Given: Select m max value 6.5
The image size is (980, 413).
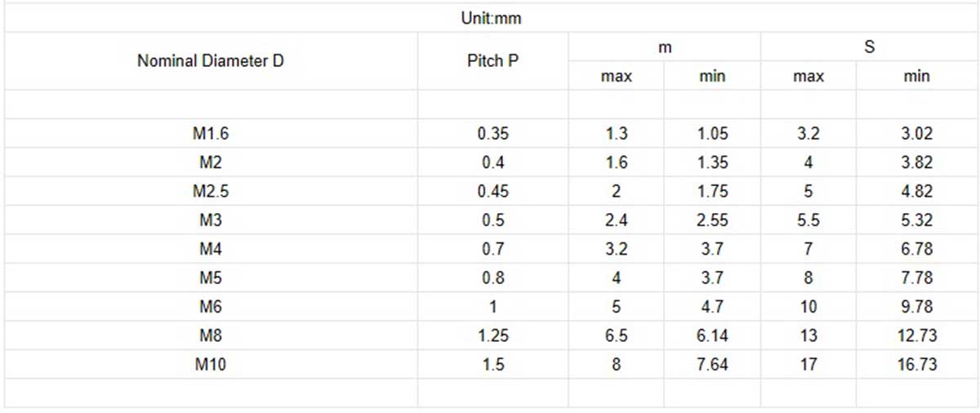Looking at the screenshot, I should click(x=617, y=335).
